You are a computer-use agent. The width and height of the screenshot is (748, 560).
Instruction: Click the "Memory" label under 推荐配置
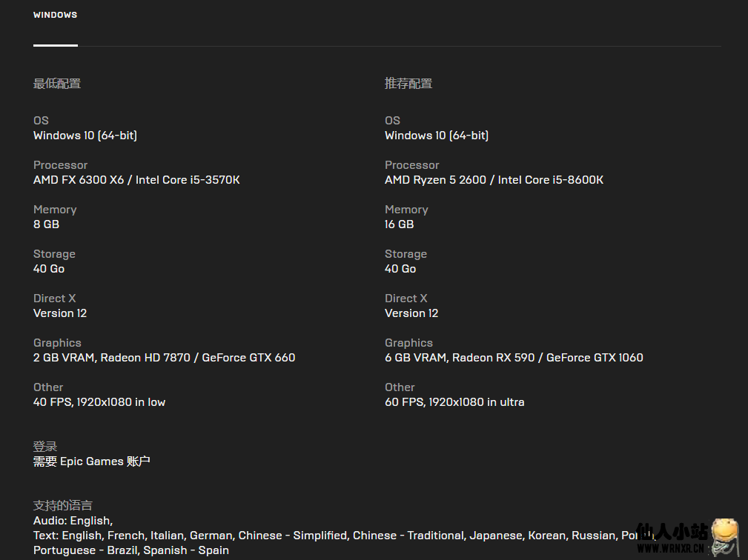tap(406, 209)
